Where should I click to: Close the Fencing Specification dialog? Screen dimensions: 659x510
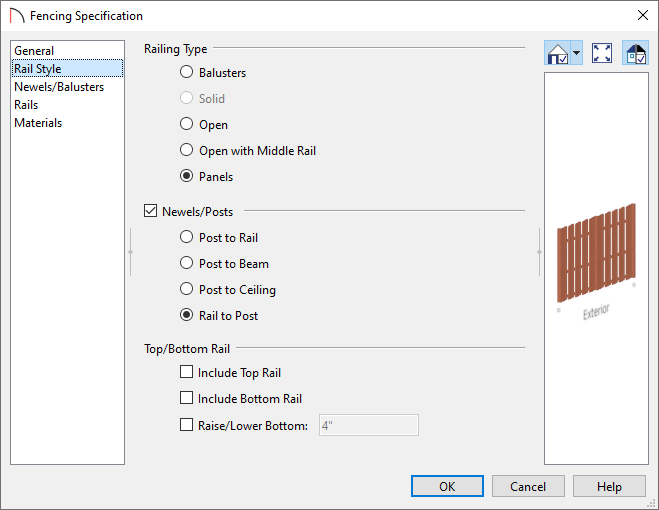coord(642,16)
